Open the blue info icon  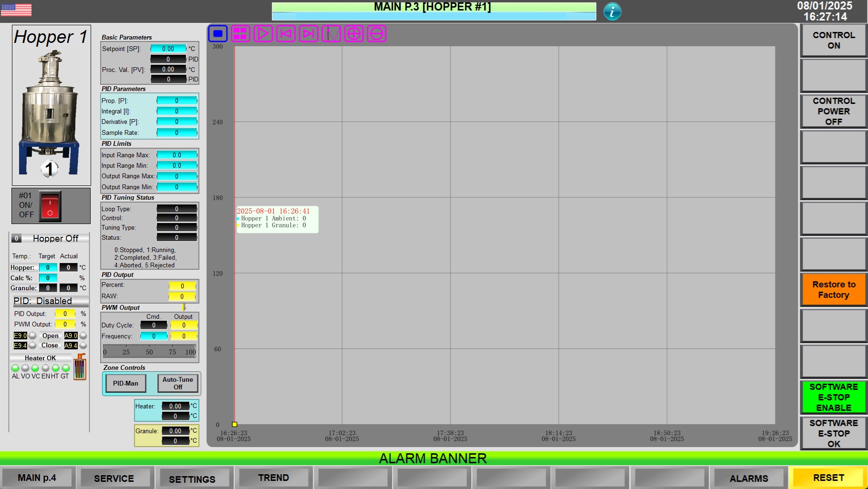pos(612,11)
